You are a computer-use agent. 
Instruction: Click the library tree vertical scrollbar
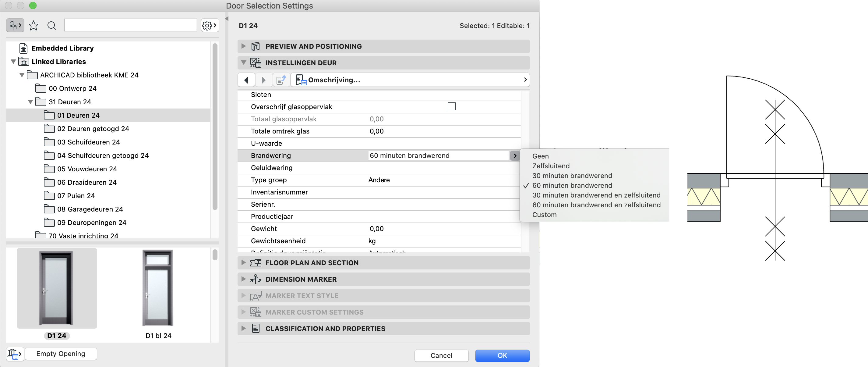(215, 126)
